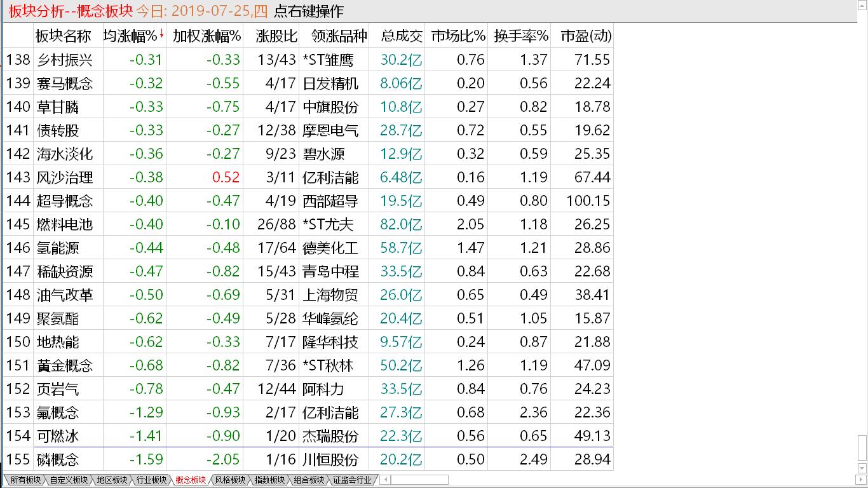868x488 pixels.
Task: Select the 稀缺资源 sector row
Action: pos(308,271)
